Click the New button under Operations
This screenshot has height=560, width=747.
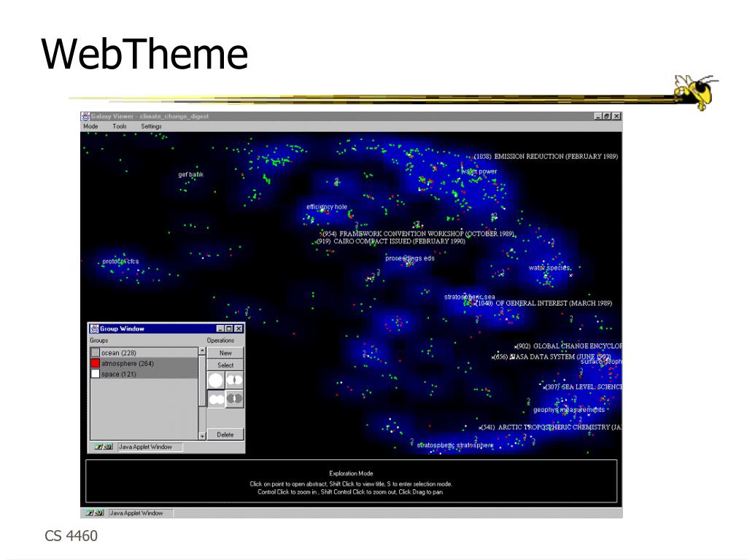click(225, 353)
